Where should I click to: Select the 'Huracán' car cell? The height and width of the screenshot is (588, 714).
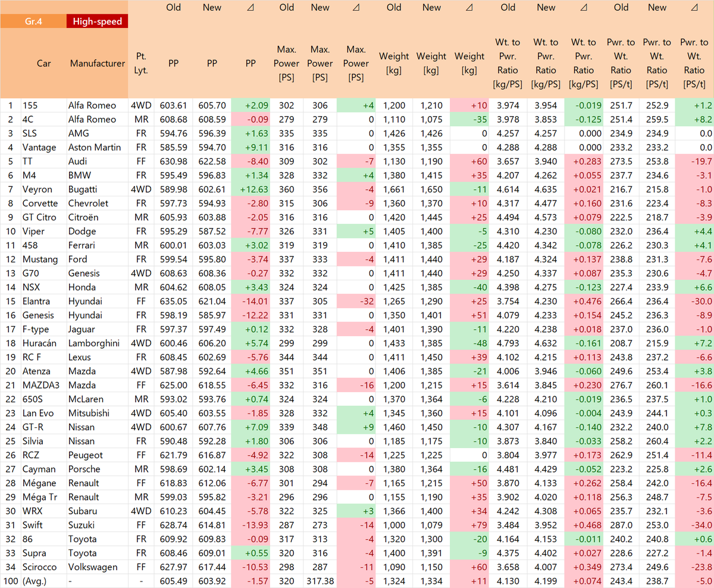tap(44, 343)
